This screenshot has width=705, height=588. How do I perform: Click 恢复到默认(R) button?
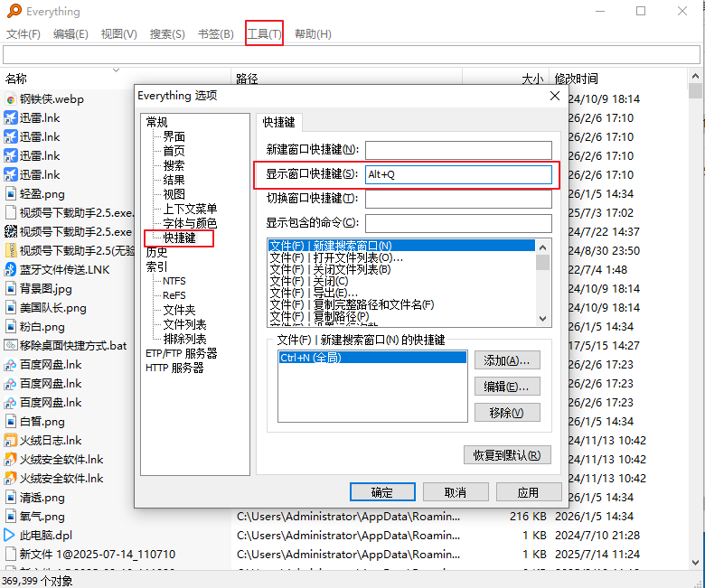point(507,455)
